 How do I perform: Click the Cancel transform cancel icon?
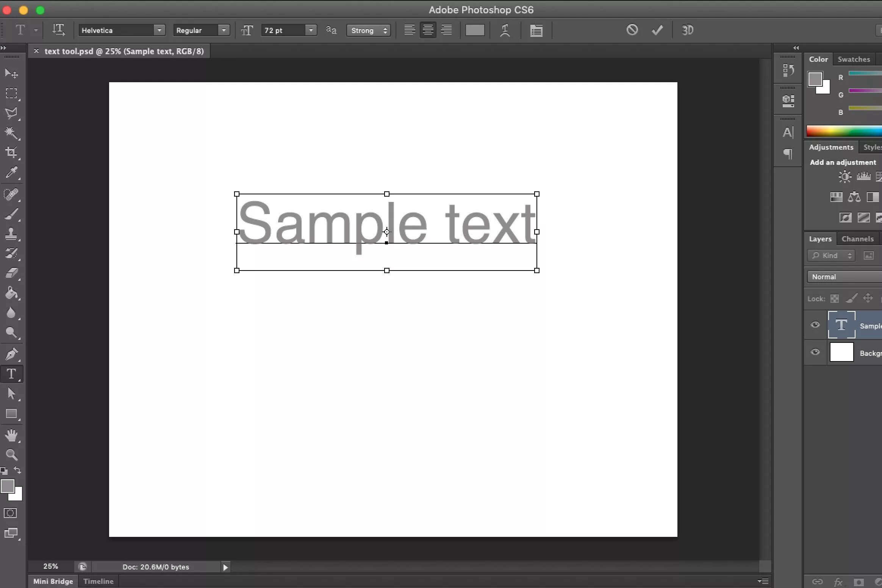point(632,29)
